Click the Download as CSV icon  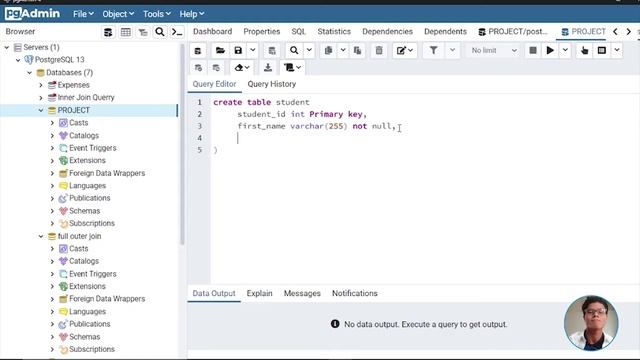click(x=268, y=68)
